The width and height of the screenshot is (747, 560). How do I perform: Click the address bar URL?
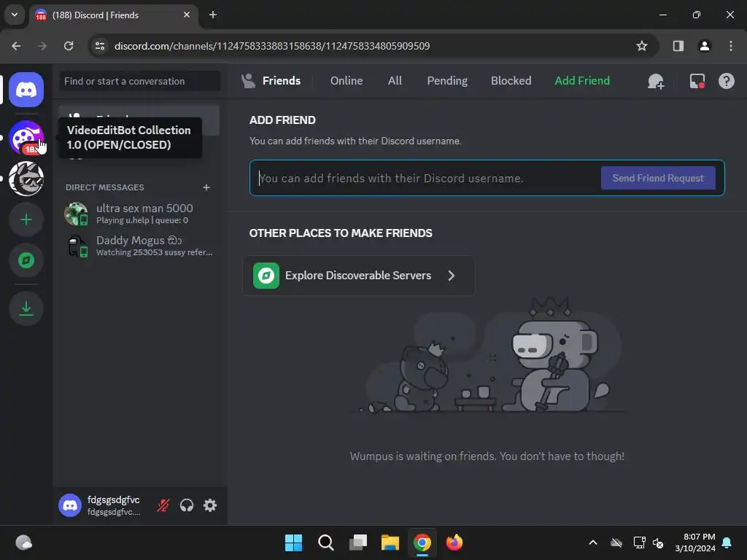[272, 46]
